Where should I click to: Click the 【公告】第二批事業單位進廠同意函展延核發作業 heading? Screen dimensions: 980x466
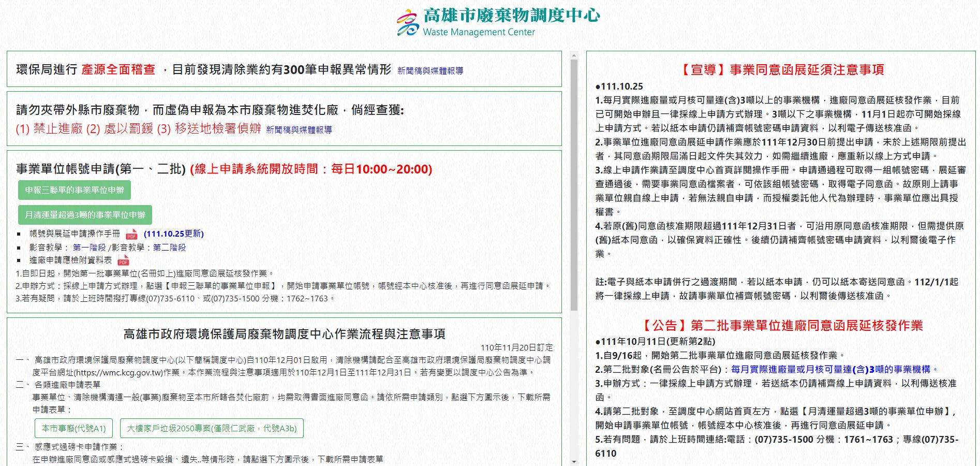[781, 326]
